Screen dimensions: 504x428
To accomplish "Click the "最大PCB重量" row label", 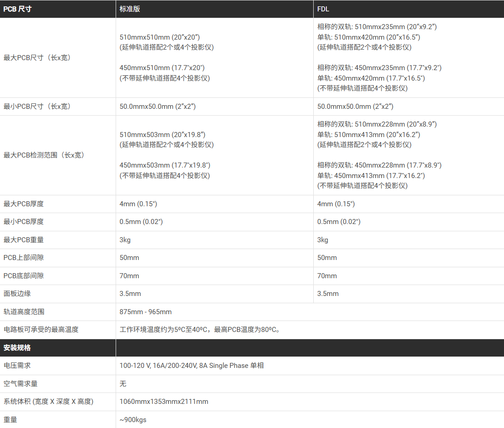I will pos(24,240).
